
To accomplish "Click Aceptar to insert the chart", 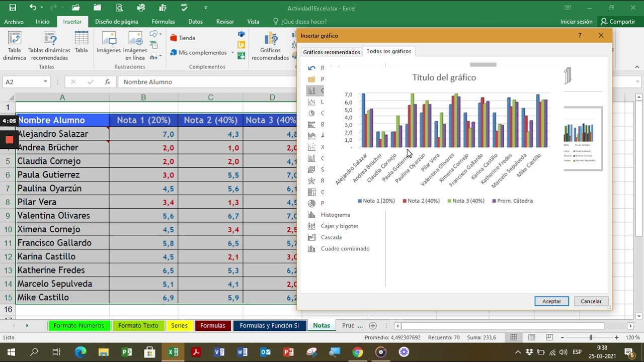I will 551,301.
